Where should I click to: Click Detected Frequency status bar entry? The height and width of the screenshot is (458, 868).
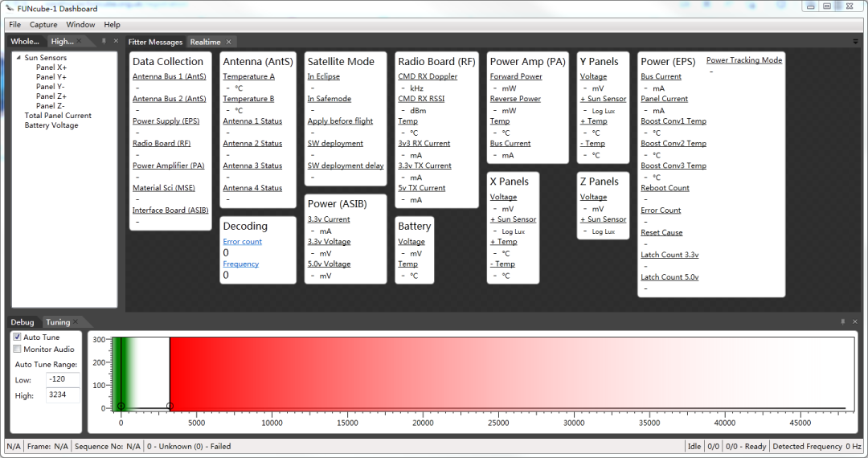click(817, 447)
